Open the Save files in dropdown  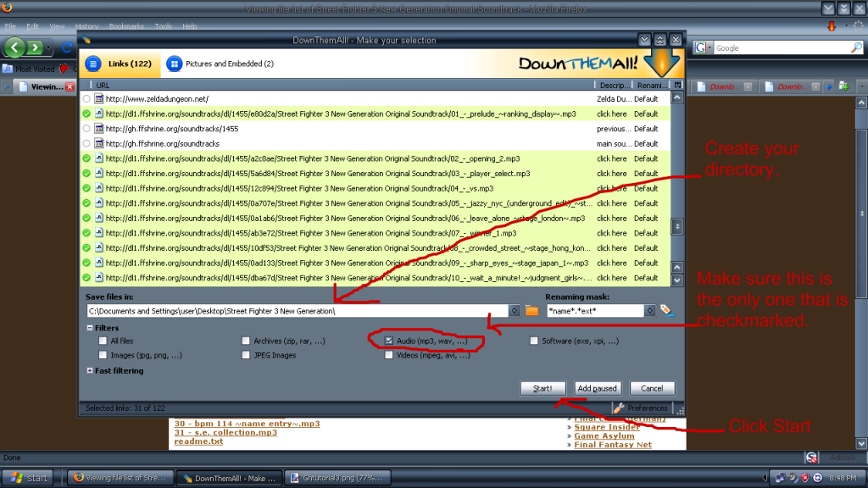515,311
